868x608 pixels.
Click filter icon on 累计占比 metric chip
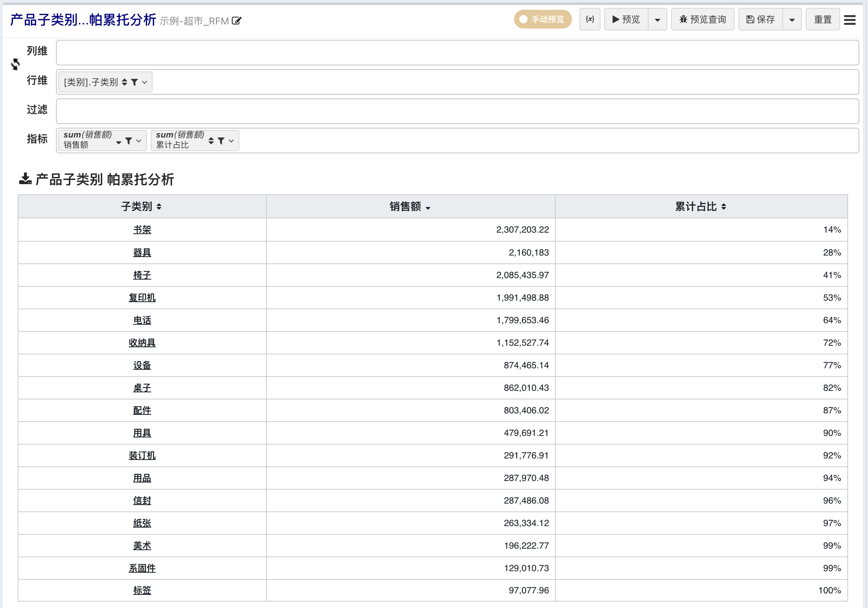coord(221,141)
